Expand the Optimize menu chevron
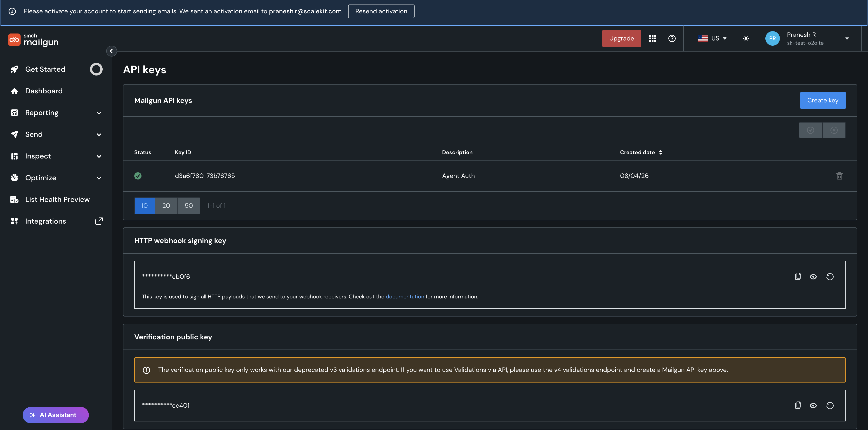Screen dimensions: 868x430 point(99,178)
